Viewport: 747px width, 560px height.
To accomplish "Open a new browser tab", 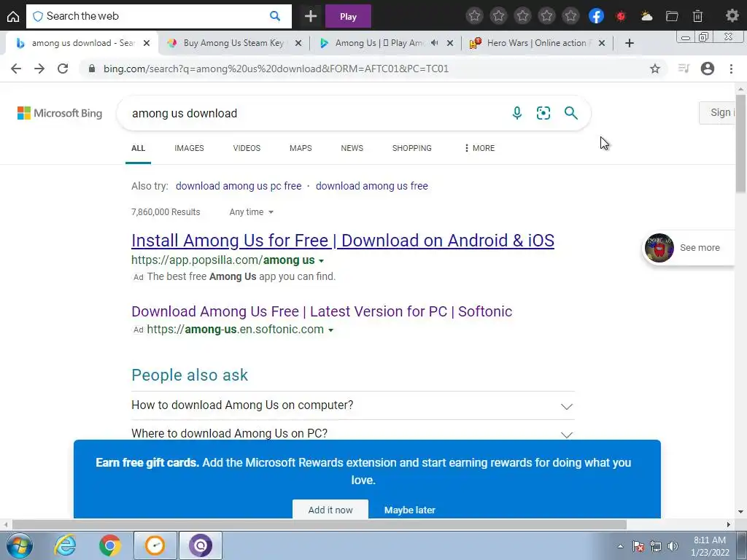I will point(630,43).
